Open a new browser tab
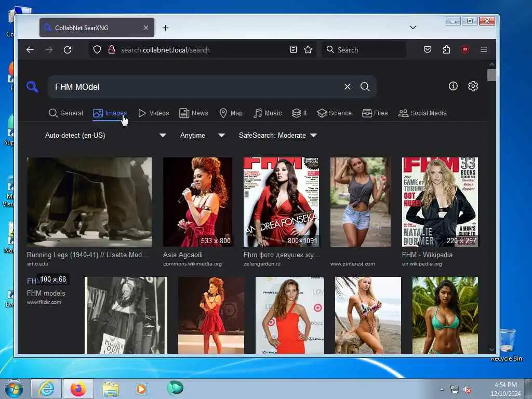 tap(165, 28)
